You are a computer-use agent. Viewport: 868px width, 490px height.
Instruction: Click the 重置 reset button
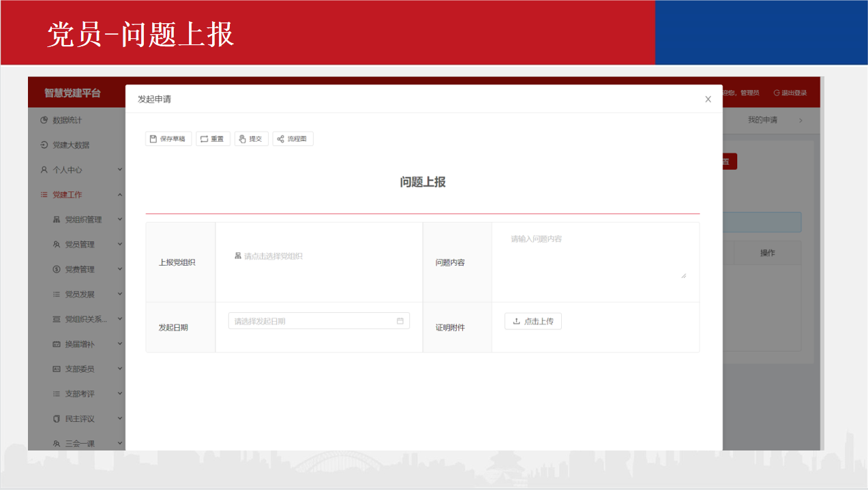click(213, 139)
